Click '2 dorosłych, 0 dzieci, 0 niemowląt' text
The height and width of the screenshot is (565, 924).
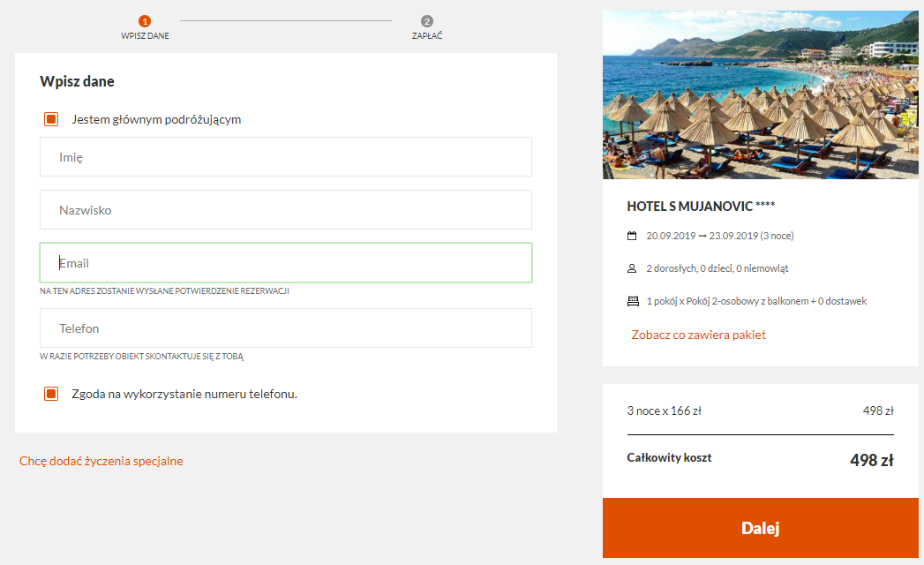[x=717, y=268]
